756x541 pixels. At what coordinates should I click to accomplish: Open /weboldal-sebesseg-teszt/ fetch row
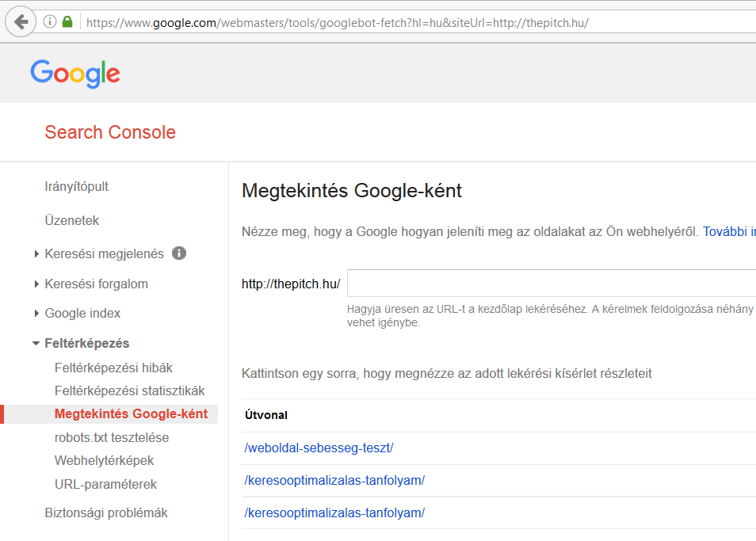tap(319, 448)
